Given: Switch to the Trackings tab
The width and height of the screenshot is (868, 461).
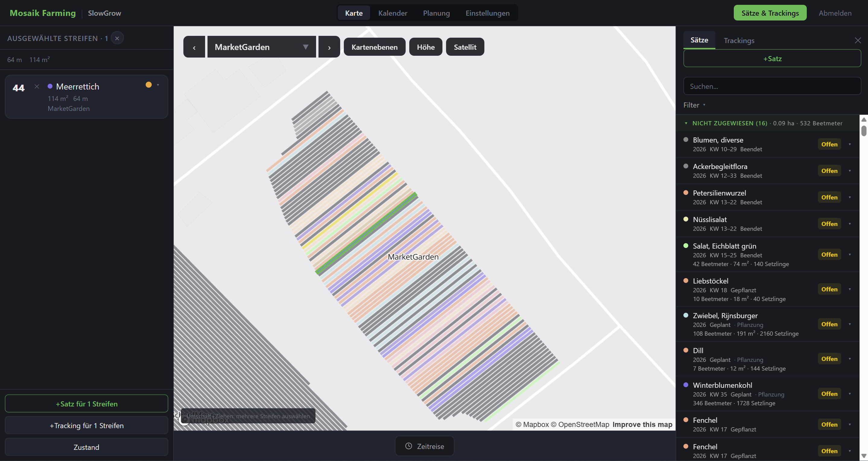Looking at the screenshot, I should [739, 40].
